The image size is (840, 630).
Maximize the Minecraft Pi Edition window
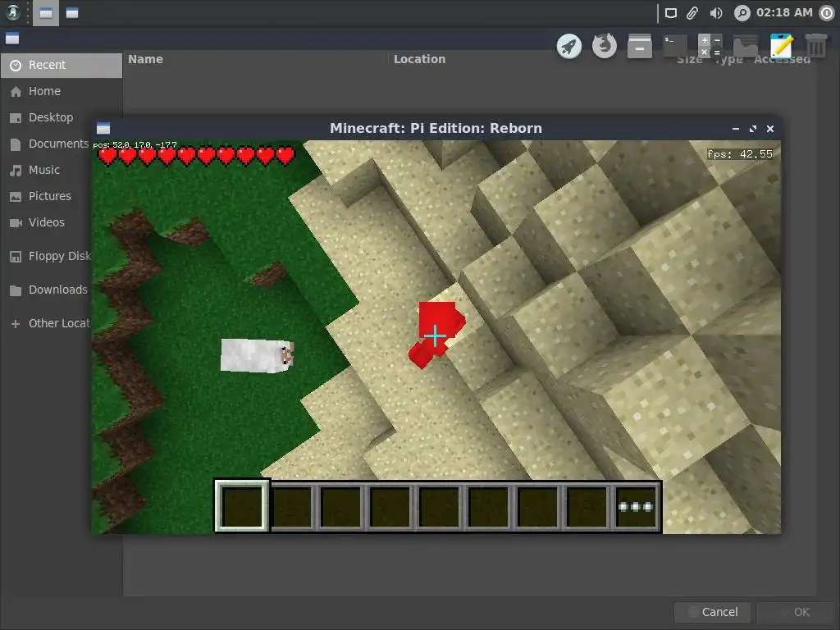point(753,129)
